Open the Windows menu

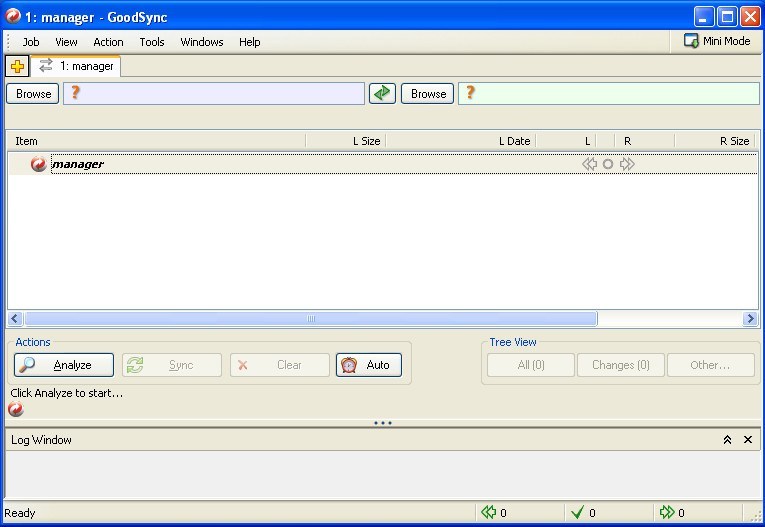point(201,42)
